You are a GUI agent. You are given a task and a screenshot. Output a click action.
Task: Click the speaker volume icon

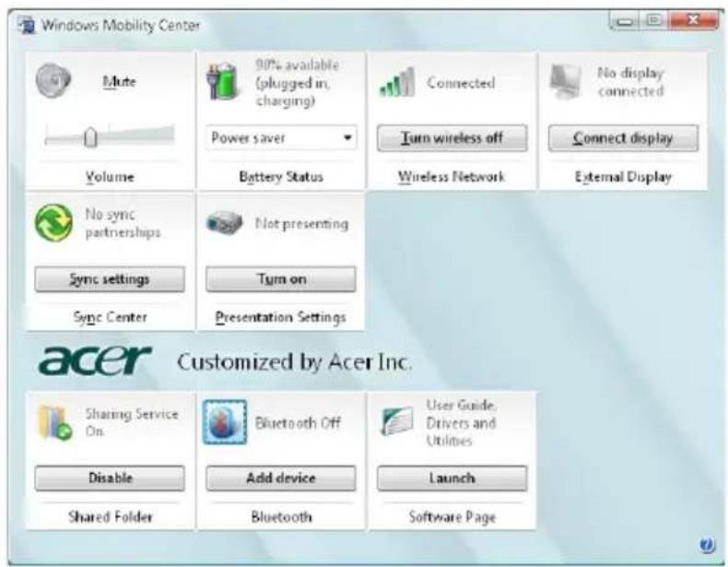click(53, 81)
